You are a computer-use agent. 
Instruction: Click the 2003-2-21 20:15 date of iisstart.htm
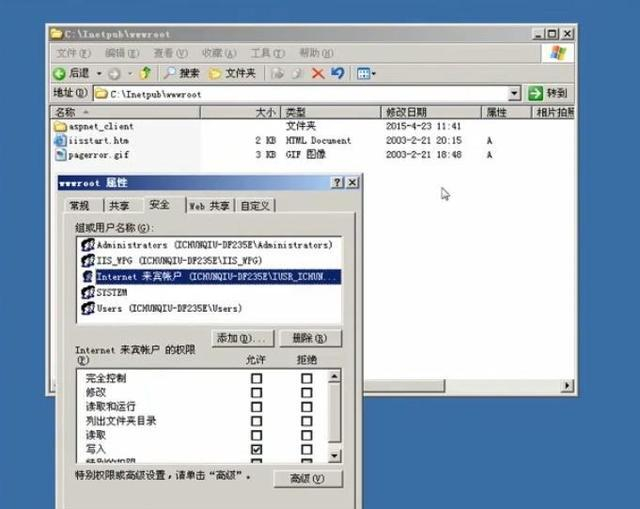(424, 140)
